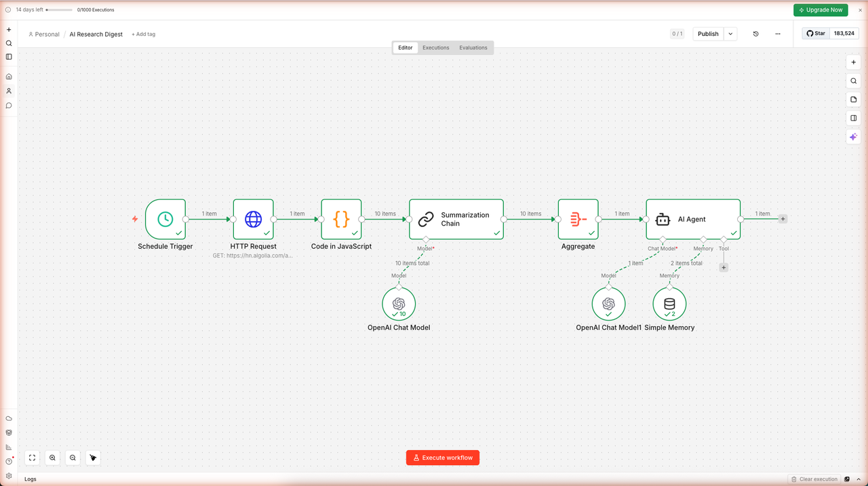Image resolution: width=868 pixels, height=486 pixels.
Task: Launch the AI Assistant sparkle icon
Action: click(853, 136)
